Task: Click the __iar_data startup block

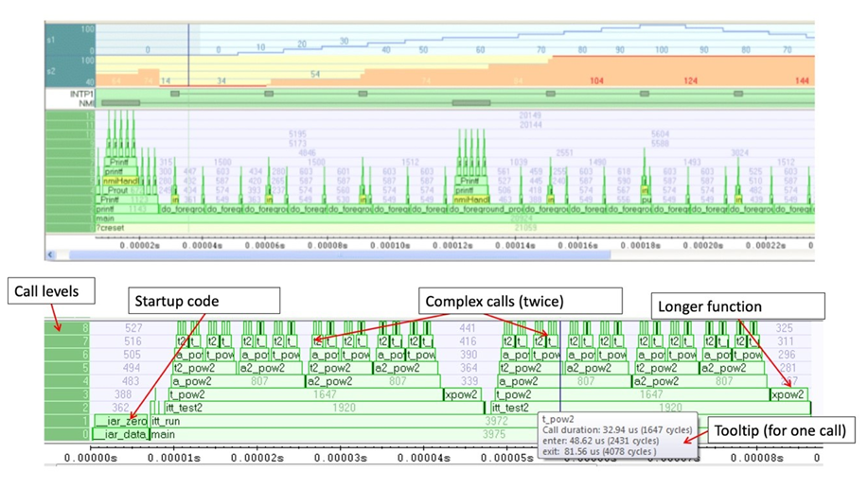Action: [120, 434]
